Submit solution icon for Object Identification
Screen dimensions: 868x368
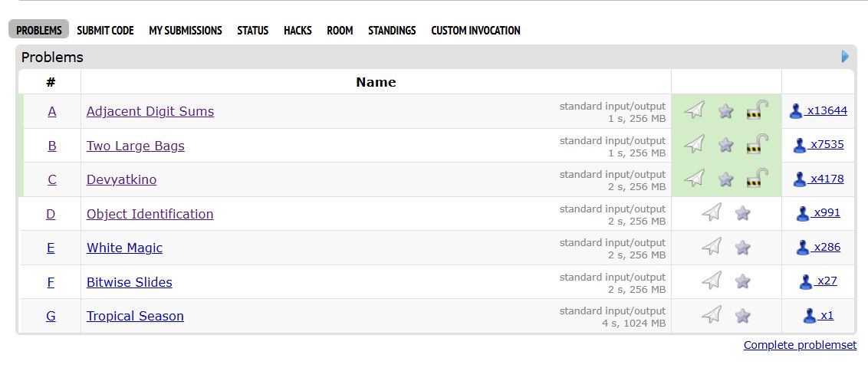[712, 212]
